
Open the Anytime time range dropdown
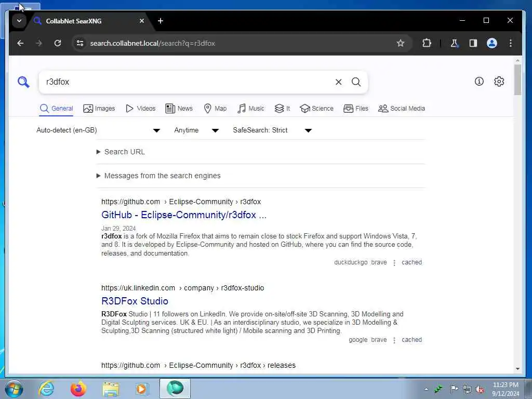pos(196,130)
